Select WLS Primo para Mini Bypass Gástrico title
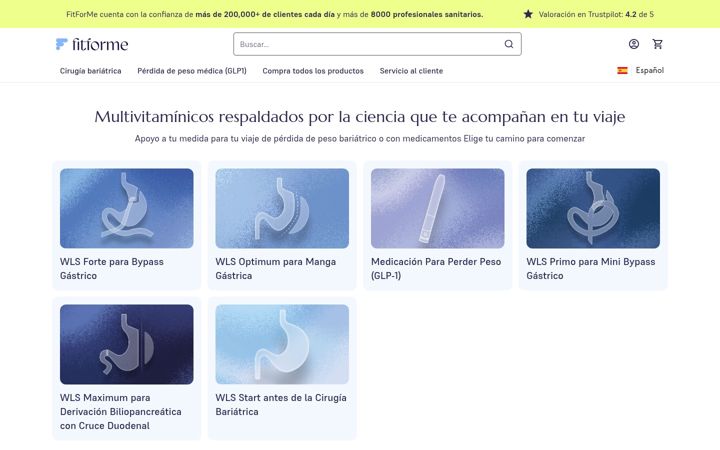The width and height of the screenshot is (720, 450). pos(591,269)
